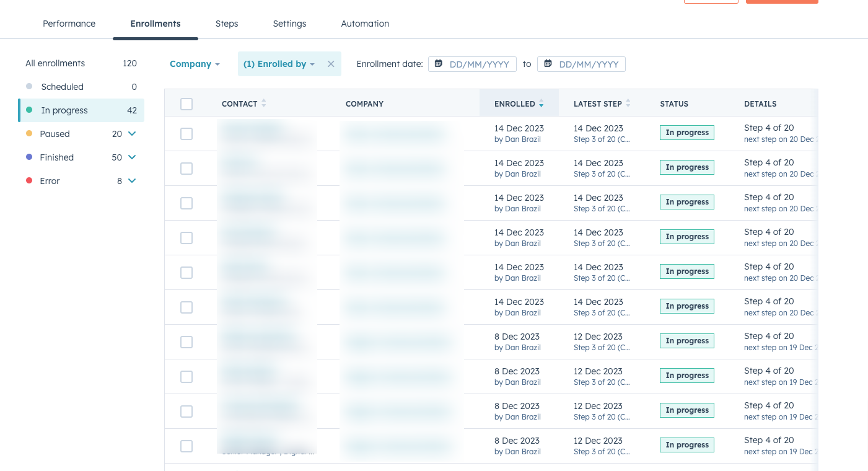Click the sort icon on the LATEST STEP column
The image size is (868, 471).
point(628,103)
